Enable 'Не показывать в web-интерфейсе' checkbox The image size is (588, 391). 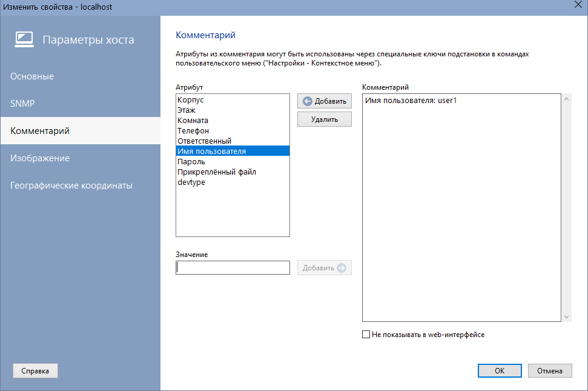point(366,335)
